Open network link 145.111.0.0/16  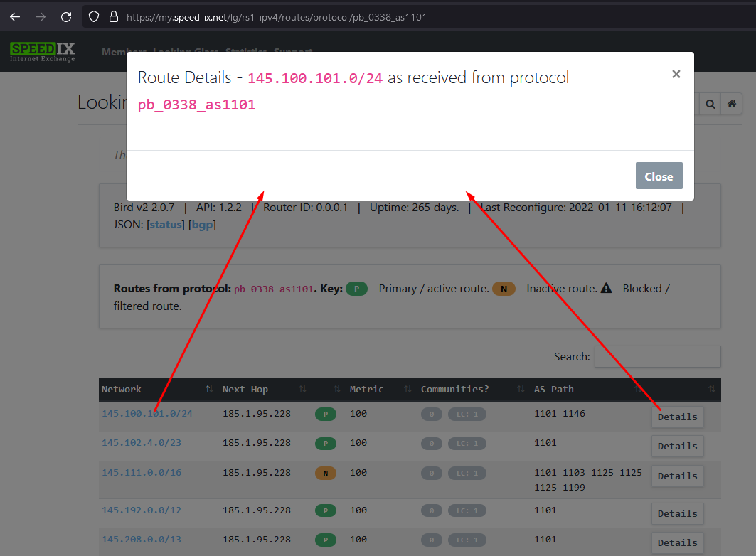coord(142,472)
